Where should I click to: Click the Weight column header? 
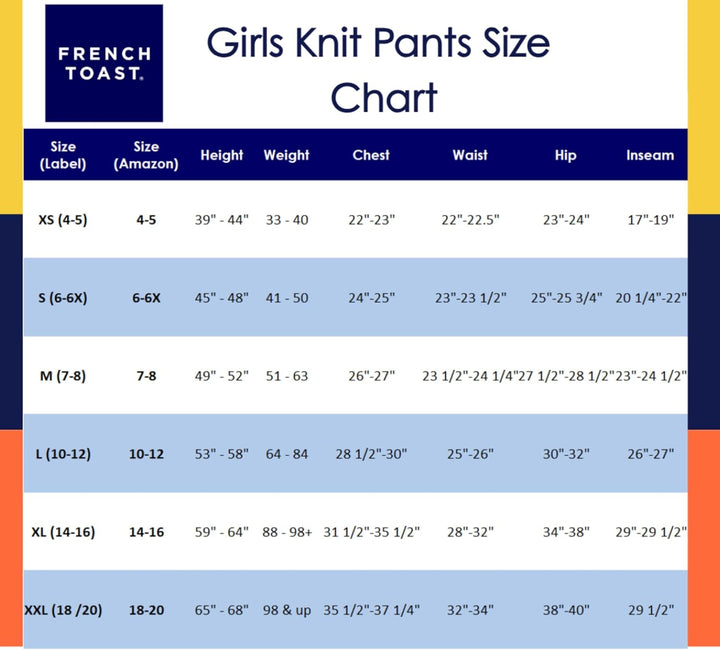point(287,155)
